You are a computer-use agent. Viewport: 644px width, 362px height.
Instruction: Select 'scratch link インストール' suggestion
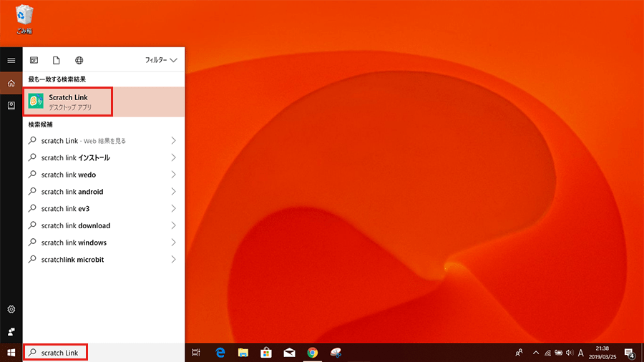pos(104,157)
